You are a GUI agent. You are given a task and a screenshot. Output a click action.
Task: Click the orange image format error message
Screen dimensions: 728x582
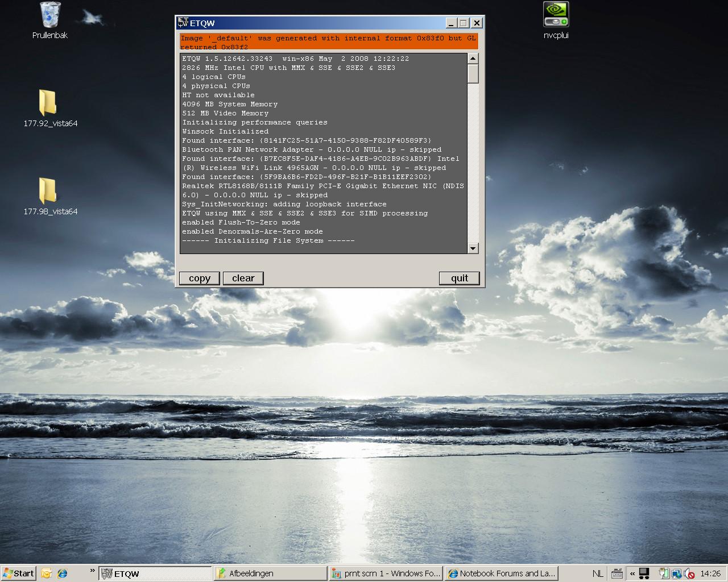(x=329, y=42)
